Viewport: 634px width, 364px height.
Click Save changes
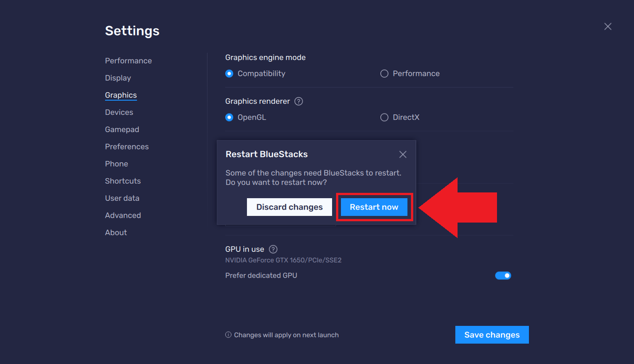[492, 335]
